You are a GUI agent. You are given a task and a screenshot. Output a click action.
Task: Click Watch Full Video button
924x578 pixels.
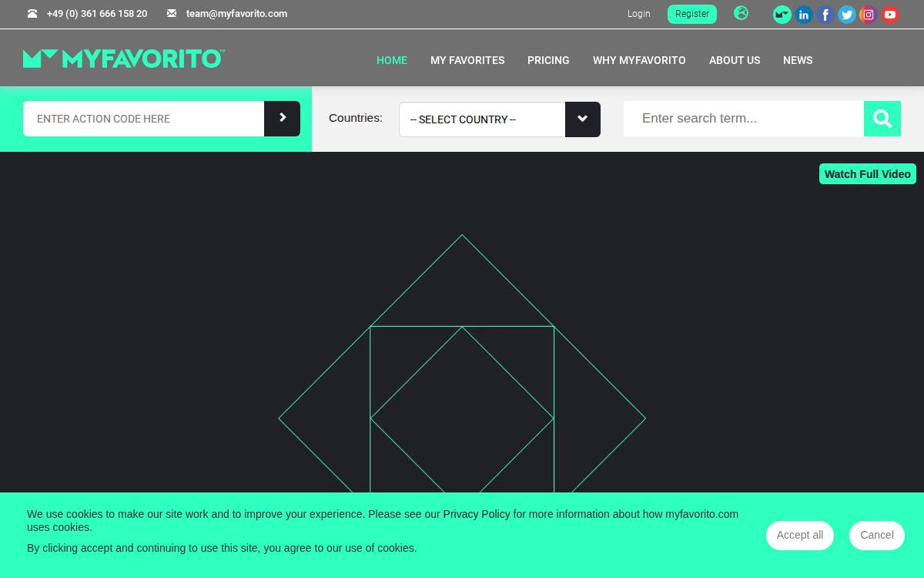(x=868, y=174)
